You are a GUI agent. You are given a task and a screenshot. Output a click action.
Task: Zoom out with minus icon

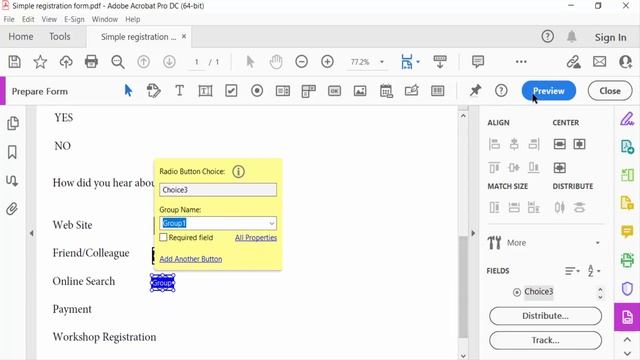pos(302,62)
